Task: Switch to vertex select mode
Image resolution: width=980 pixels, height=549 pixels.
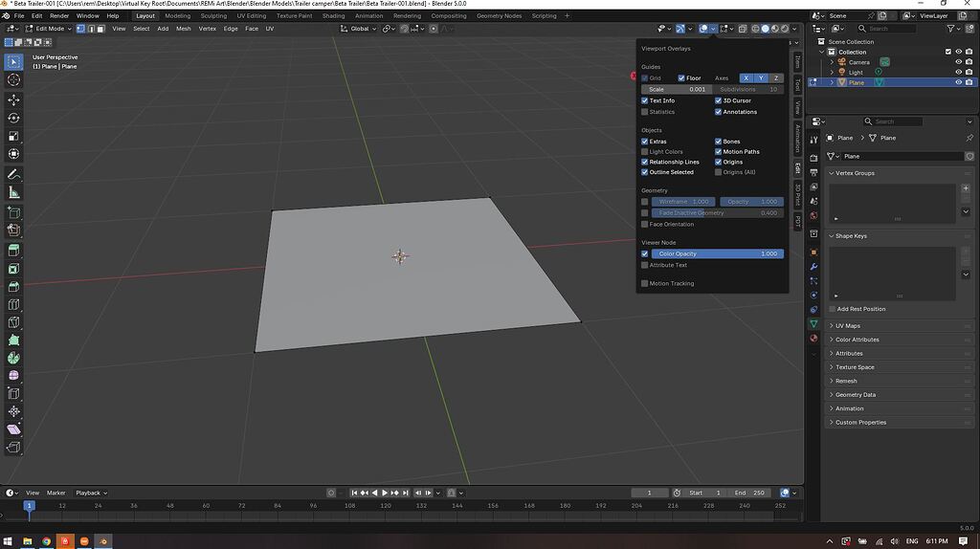Action: [80, 29]
